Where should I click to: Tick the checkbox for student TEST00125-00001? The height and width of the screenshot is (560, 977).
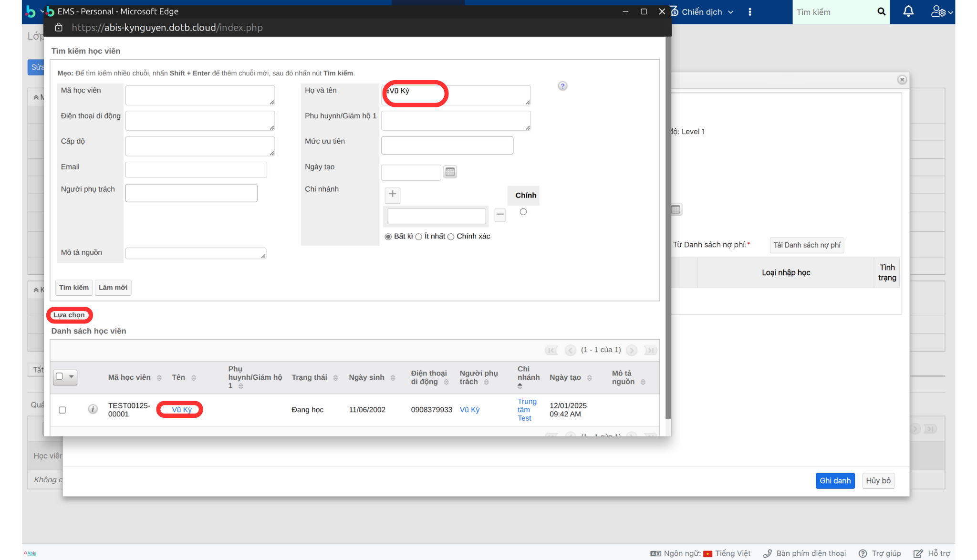(x=62, y=410)
